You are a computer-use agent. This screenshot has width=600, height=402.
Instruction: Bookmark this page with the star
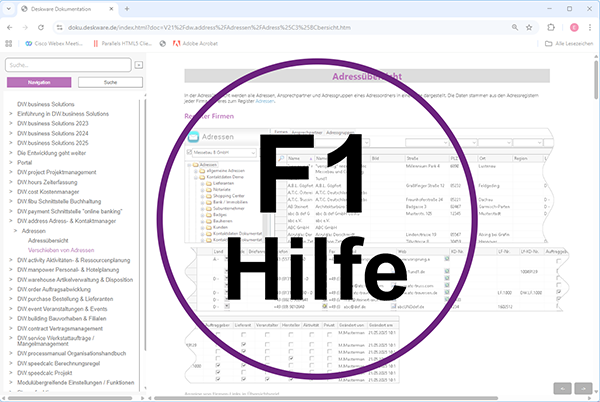point(529,28)
